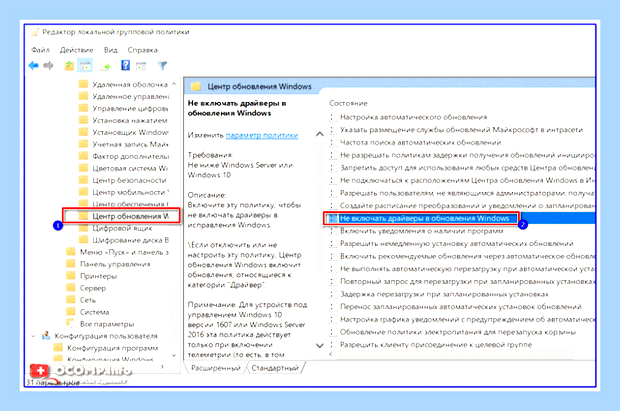
Task: Click folder icon beside Удаленная оболочка
Action: pyautogui.click(x=83, y=84)
